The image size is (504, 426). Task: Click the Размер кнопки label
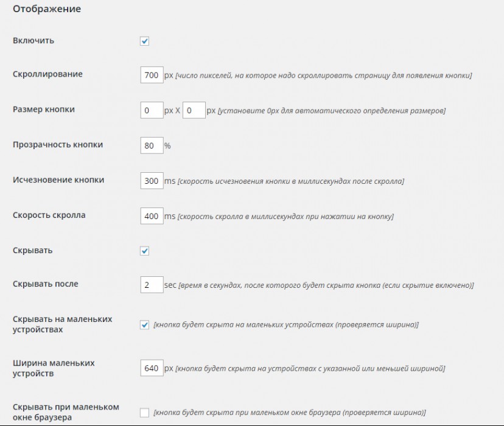(44, 110)
